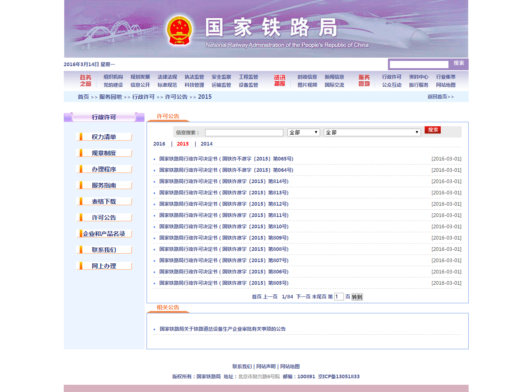
Task: Click the 资讯播报 section icon
Action: point(279,81)
